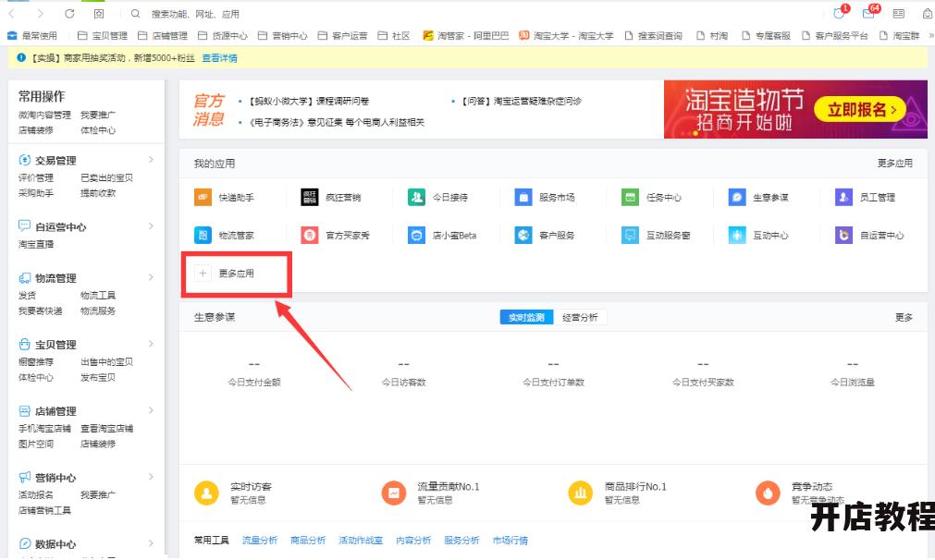Click the 流量贡献No.1 orange icon
This screenshot has height=560, width=935.
(394, 493)
